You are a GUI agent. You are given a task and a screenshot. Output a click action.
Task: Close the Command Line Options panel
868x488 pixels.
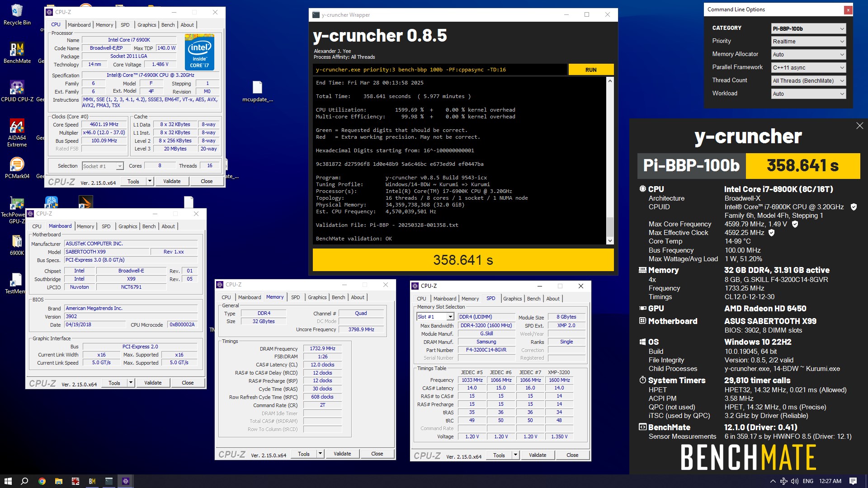pos(848,9)
